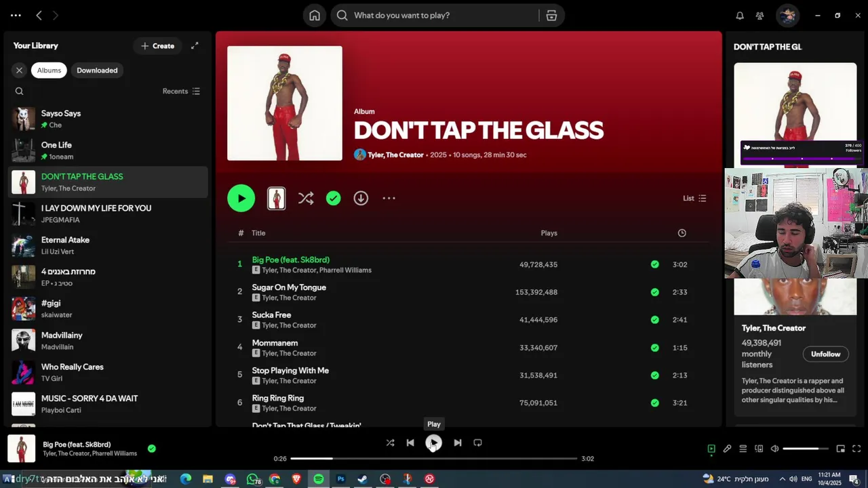Search within Your Library
The image size is (868, 488).
[x=19, y=91]
